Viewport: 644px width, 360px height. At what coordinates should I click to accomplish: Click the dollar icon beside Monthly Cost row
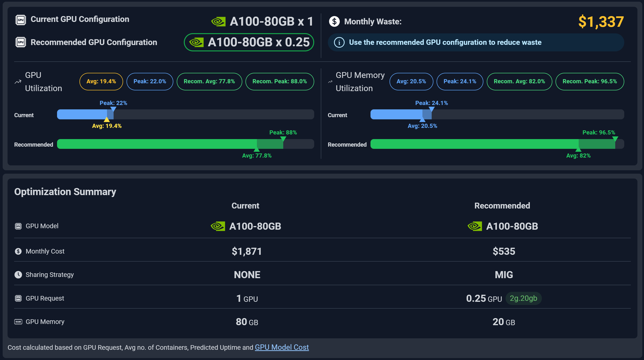click(x=18, y=251)
